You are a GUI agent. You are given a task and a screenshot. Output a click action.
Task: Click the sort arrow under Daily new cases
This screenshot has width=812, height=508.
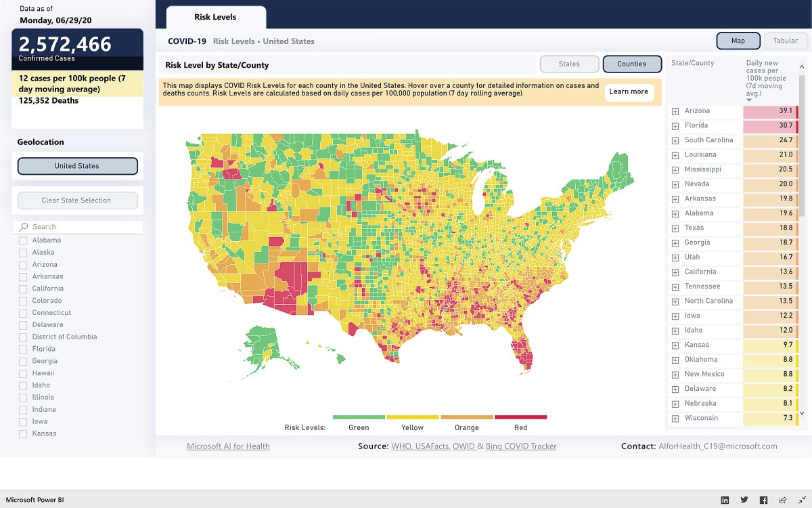coord(749,100)
